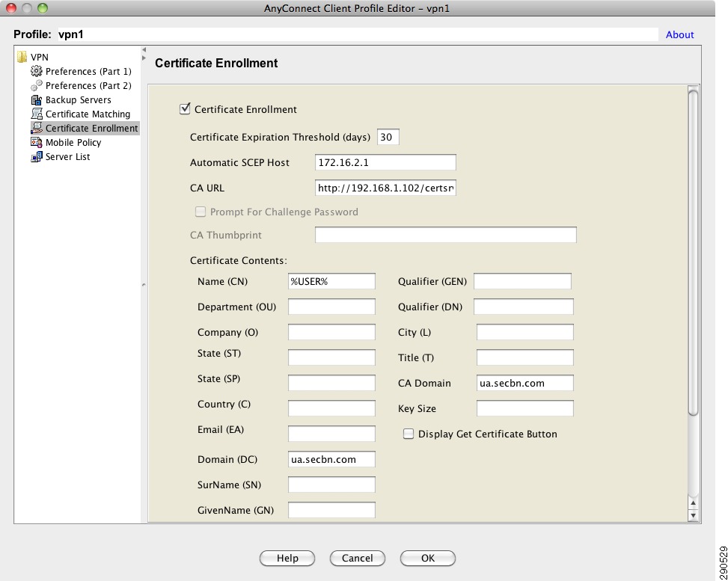Open the About link
Screen dimensions: 728x581
click(679, 34)
